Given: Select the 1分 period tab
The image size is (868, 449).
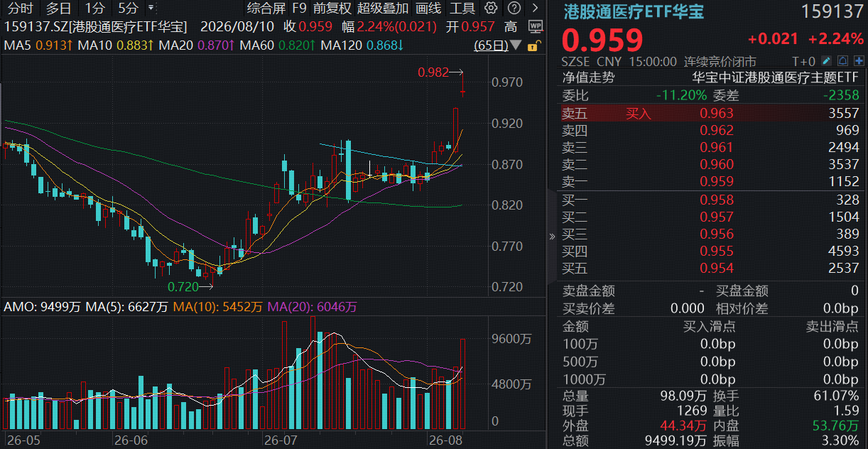Looking at the screenshot, I should [x=94, y=9].
